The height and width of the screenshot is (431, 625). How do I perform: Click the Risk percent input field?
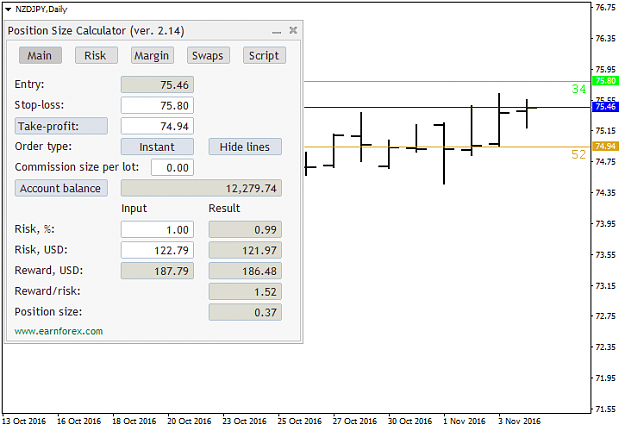[x=157, y=230]
